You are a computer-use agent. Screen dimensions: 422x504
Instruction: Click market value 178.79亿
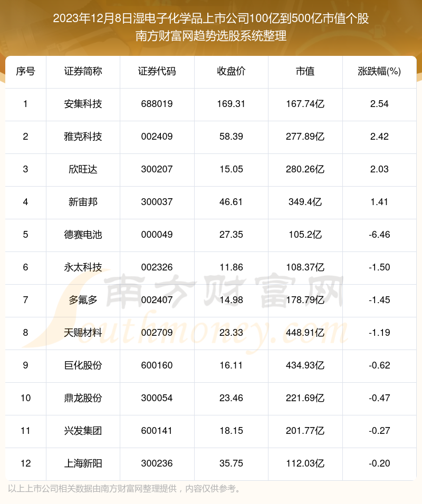[x=305, y=300]
